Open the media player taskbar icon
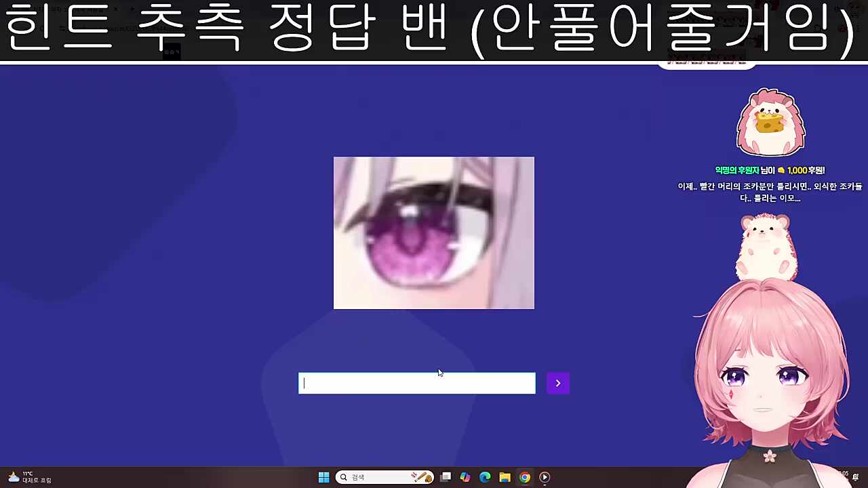 (x=545, y=477)
